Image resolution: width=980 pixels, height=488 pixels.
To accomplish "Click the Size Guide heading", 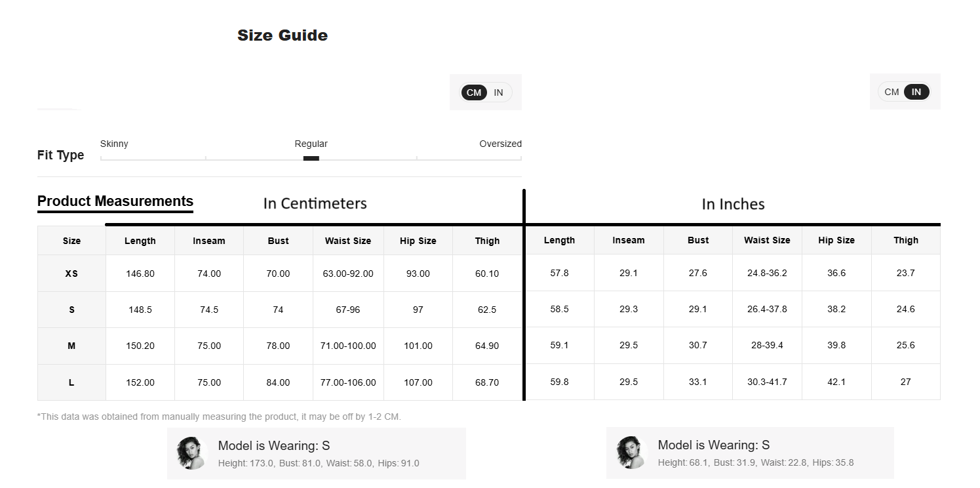I will point(283,35).
